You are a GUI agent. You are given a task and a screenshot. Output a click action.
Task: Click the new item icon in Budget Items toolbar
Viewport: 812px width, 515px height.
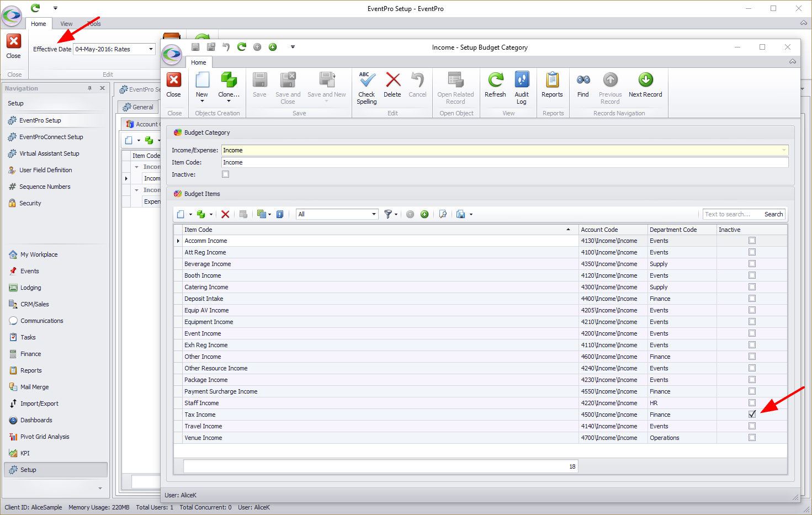click(181, 214)
